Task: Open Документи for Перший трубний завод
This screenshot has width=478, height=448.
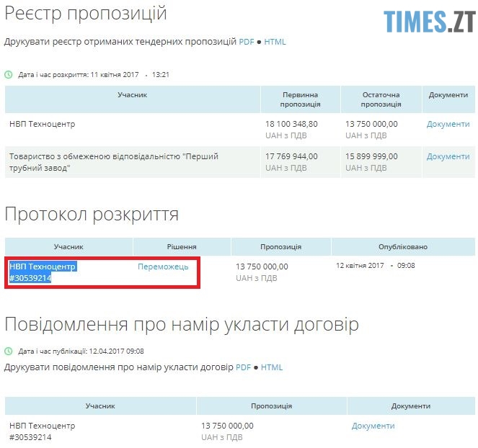Action: pyautogui.click(x=448, y=156)
